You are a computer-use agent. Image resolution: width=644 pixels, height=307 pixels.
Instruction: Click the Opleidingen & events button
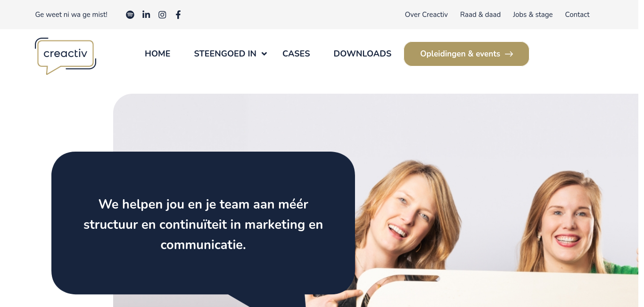coord(466,54)
